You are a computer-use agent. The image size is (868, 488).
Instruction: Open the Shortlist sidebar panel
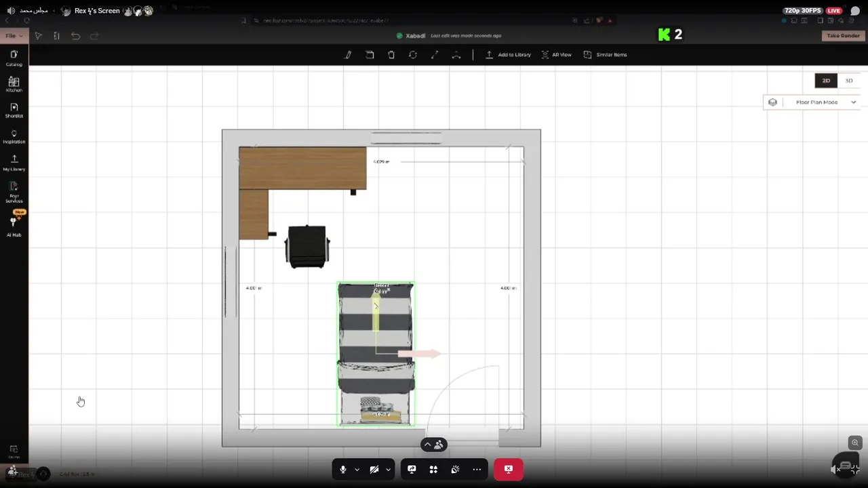[x=14, y=110]
